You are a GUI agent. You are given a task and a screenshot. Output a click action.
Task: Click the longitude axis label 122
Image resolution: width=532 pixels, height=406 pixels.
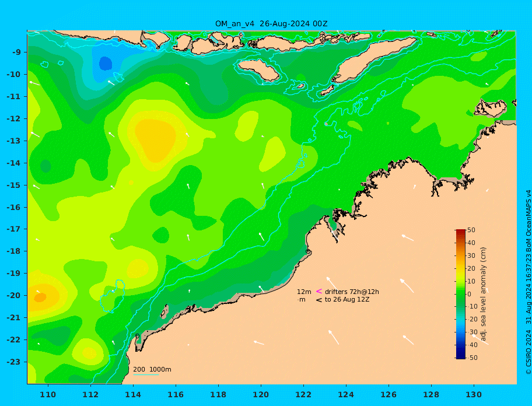(303, 395)
